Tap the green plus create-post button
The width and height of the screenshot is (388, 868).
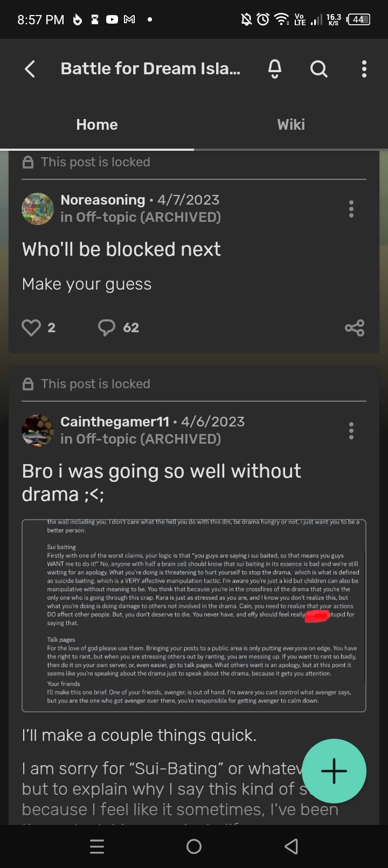[x=334, y=771]
